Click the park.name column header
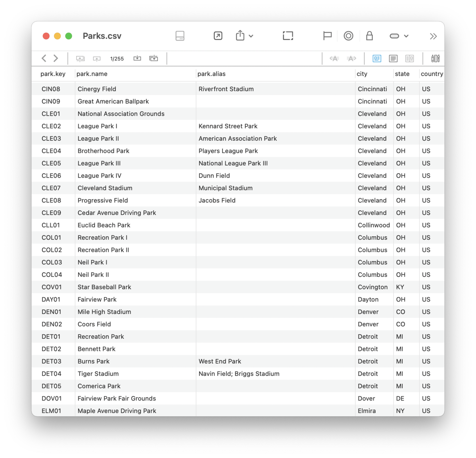 [92, 74]
